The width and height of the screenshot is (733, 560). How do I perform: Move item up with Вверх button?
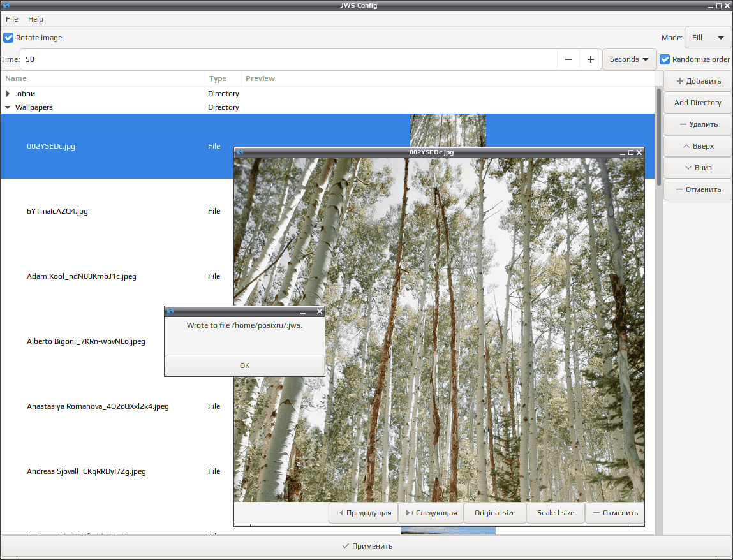(698, 146)
